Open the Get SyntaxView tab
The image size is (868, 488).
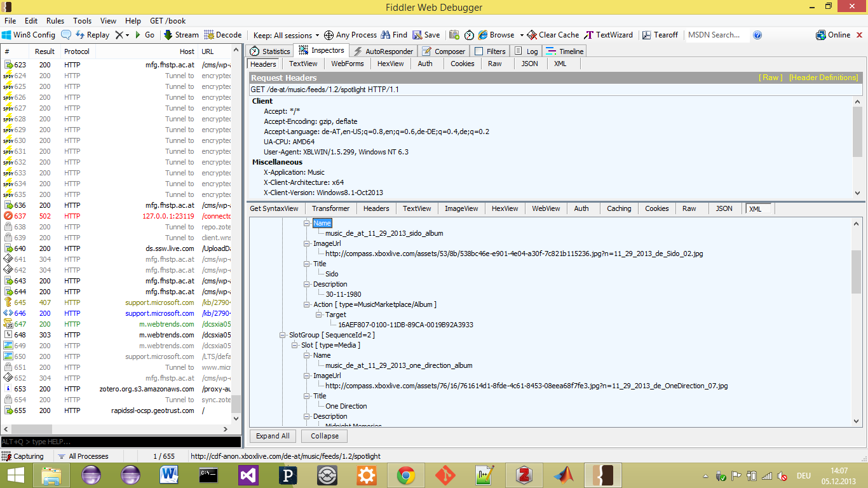coord(274,208)
